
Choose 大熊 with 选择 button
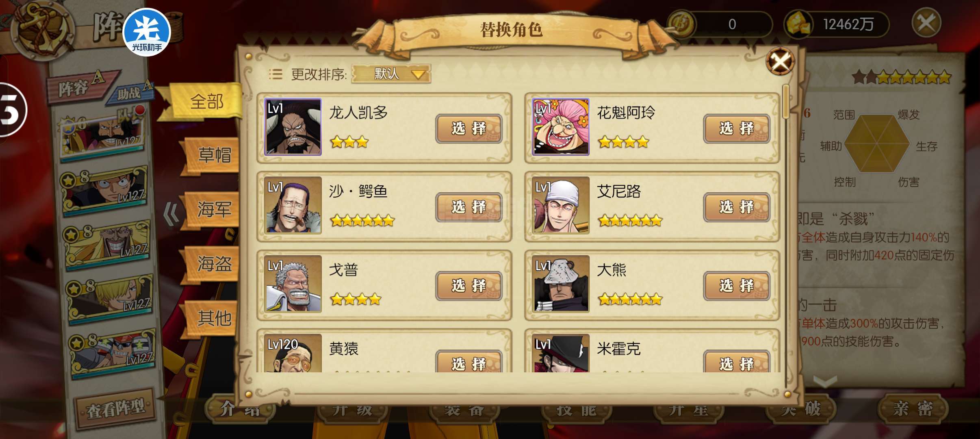coord(737,286)
